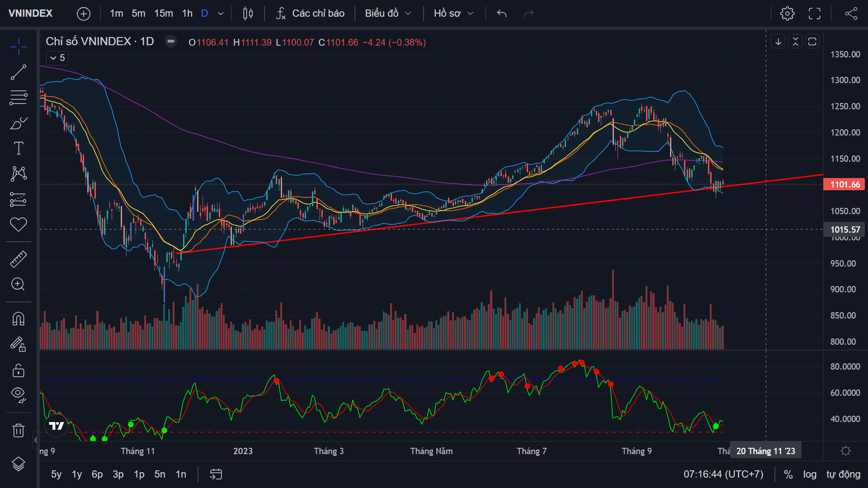The height and width of the screenshot is (488, 868).
Task: Select the Fibonacci retracement tool
Action: [19, 98]
